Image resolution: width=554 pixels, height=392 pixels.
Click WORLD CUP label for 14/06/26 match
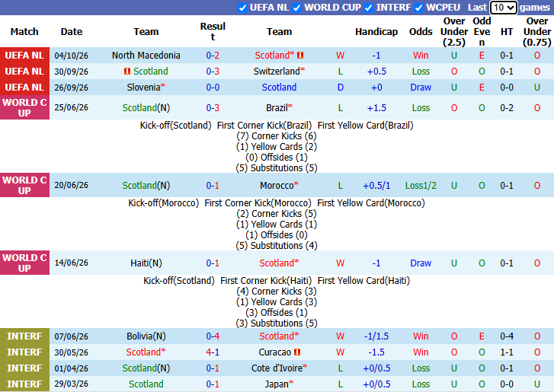24,263
